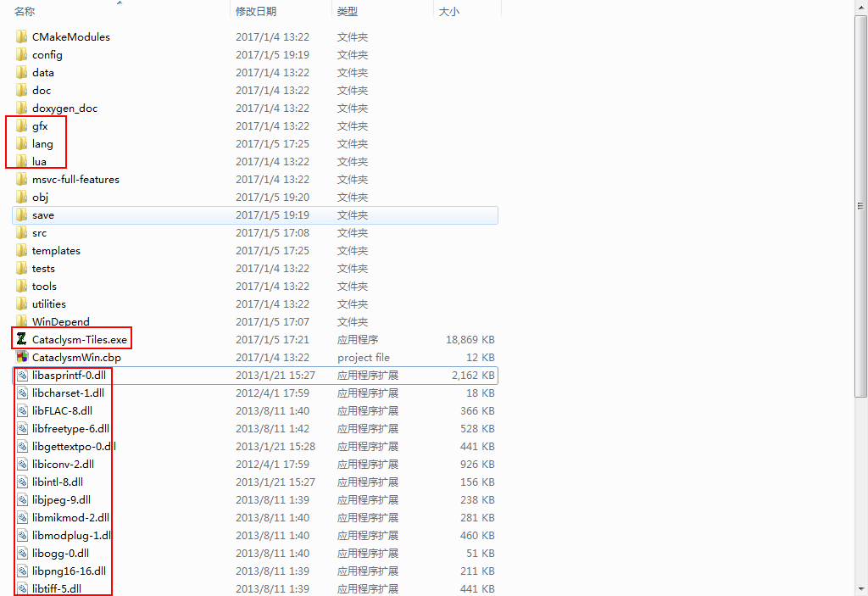Click the Cataclysm-Tiles.exe Z icon
Viewport: 868px width, 596px height.
click(x=21, y=339)
